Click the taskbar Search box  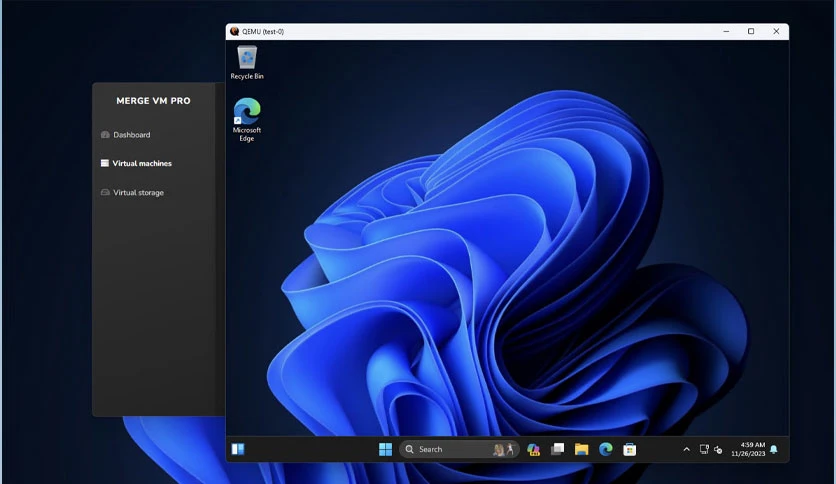coord(459,449)
